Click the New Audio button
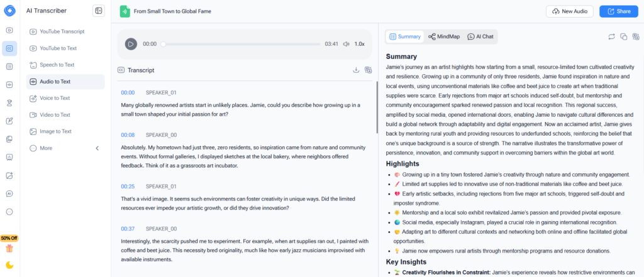Image resolution: width=644 pixels, height=277 pixels. point(570,11)
